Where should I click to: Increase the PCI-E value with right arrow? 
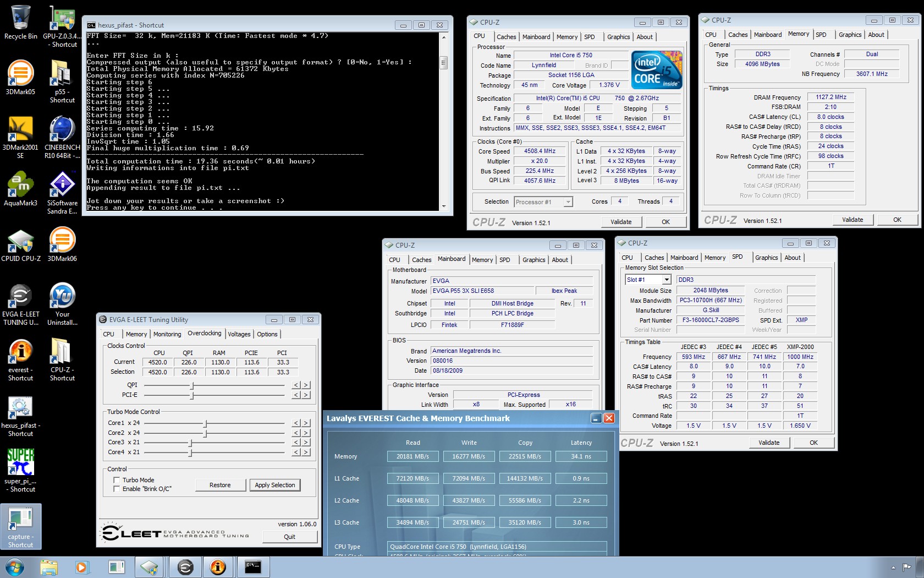(306, 395)
